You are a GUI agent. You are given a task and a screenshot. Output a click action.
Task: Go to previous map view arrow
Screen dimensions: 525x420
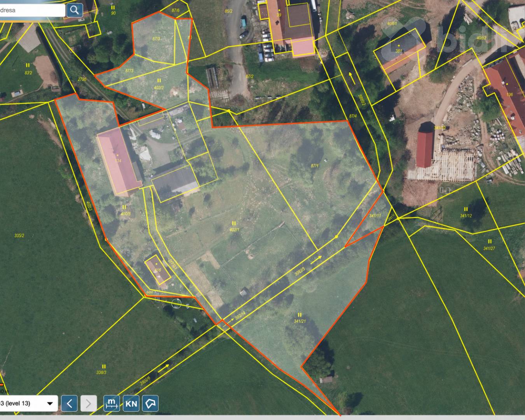pyautogui.click(x=70, y=404)
